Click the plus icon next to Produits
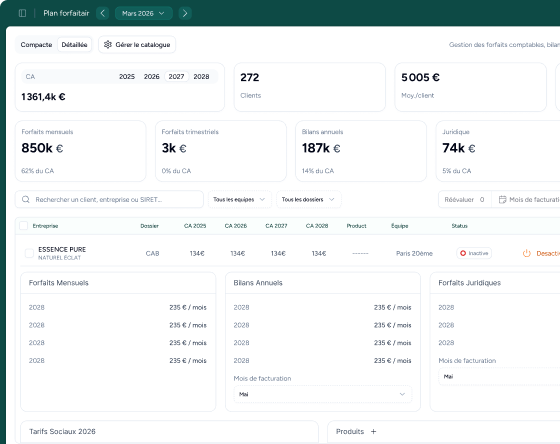Viewport: 560px width, 444px height. pyautogui.click(x=374, y=431)
